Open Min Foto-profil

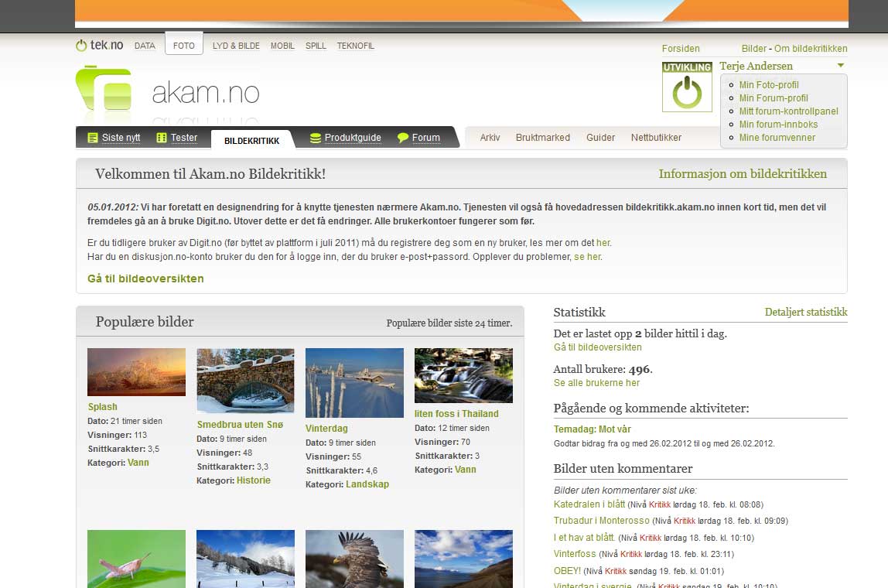click(x=769, y=85)
